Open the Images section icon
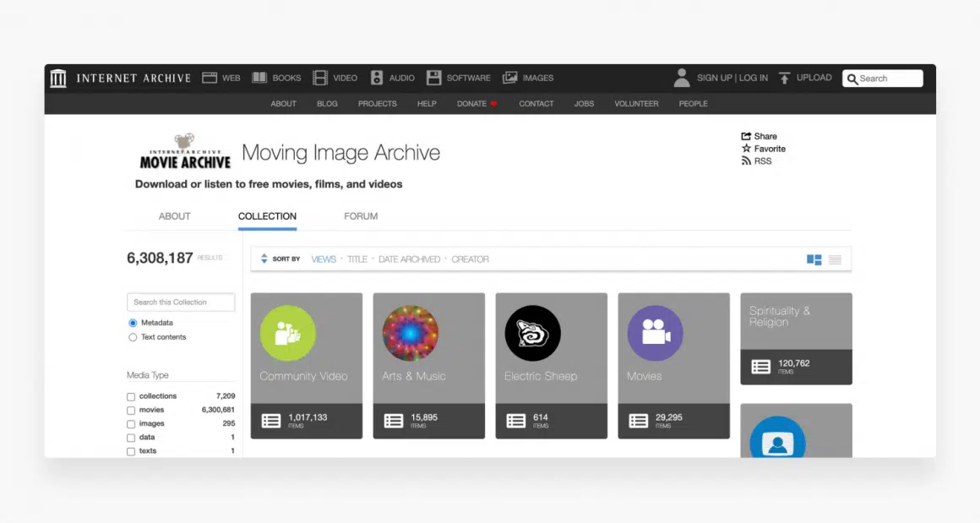 pyautogui.click(x=509, y=78)
